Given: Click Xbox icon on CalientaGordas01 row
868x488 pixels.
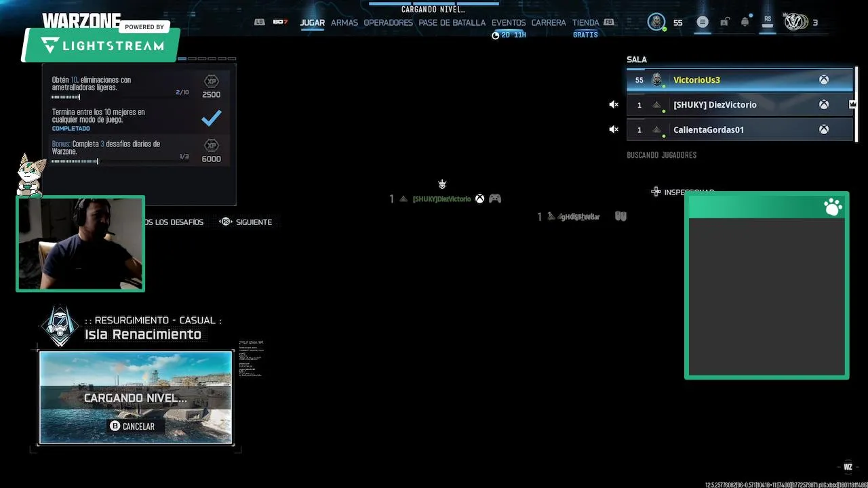Looking at the screenshot, I should coord(823,129).
